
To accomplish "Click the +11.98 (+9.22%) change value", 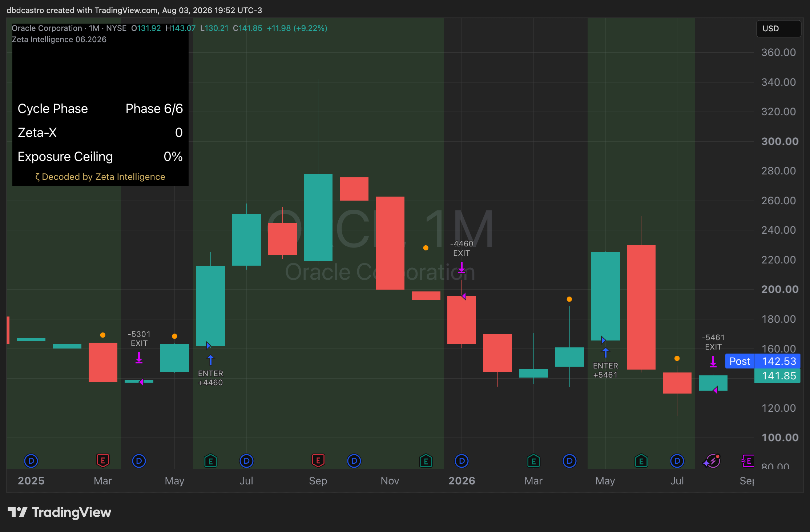I will point(297,28).
